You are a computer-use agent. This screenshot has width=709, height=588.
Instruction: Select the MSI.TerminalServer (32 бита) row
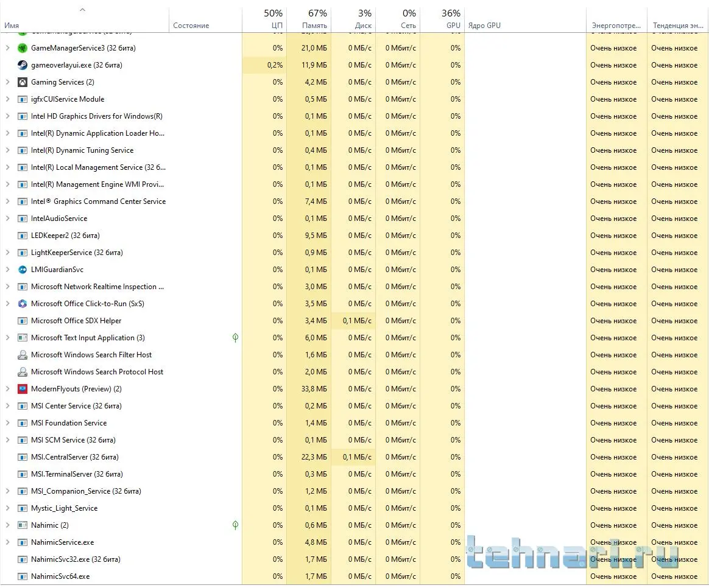pyautogui.click(x=354, y=474)
